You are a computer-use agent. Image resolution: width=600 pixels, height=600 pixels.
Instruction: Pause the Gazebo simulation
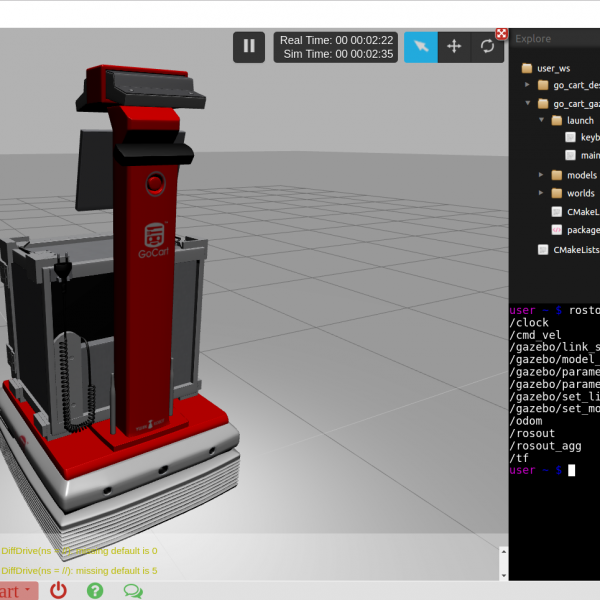point(249,47)
